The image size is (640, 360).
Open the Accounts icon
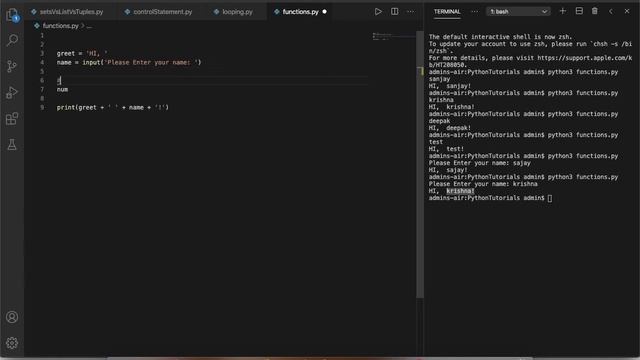point(12,317)
